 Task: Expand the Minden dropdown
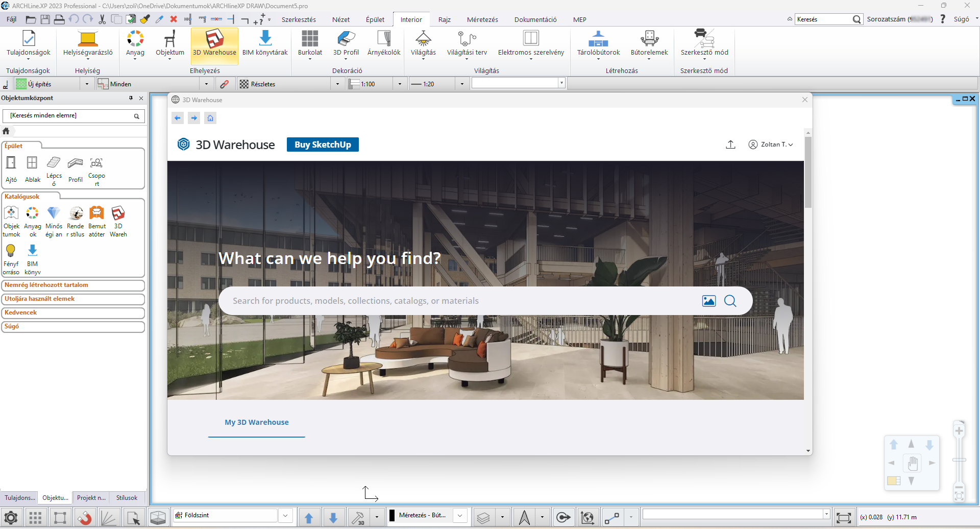click(x=206, y=84)
